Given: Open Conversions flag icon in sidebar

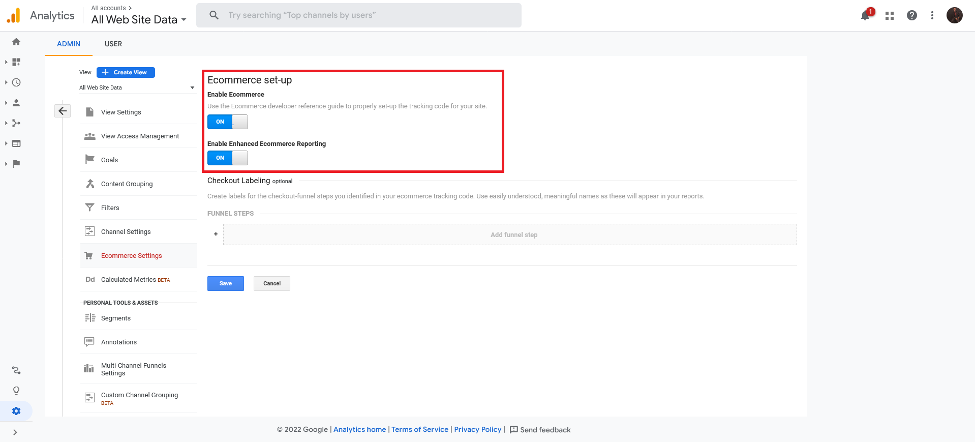Looking at the screenshot, I should coord(16,163).
